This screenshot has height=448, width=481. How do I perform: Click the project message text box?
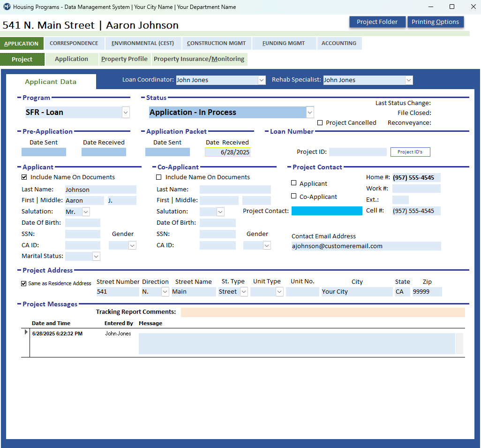click(x=297, y=343)
